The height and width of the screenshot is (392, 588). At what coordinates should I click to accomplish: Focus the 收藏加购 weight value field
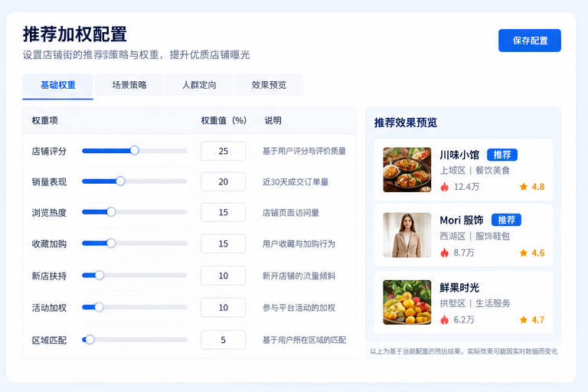[x=223, y=243]
